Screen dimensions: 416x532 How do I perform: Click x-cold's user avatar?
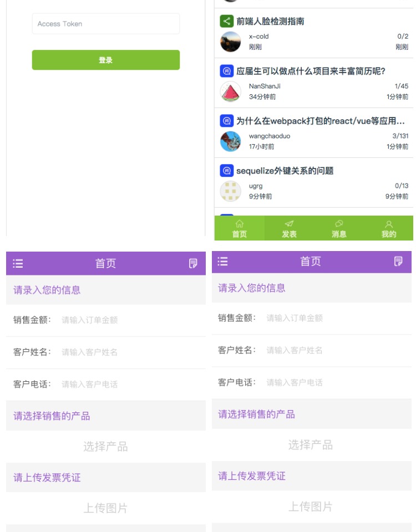tap(231, 42)
